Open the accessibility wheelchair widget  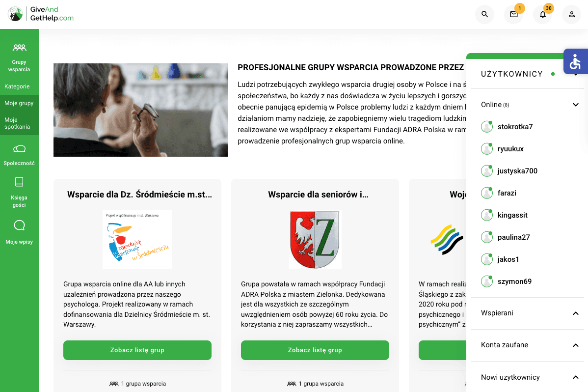pyautogui.click(x=576, y=61)
